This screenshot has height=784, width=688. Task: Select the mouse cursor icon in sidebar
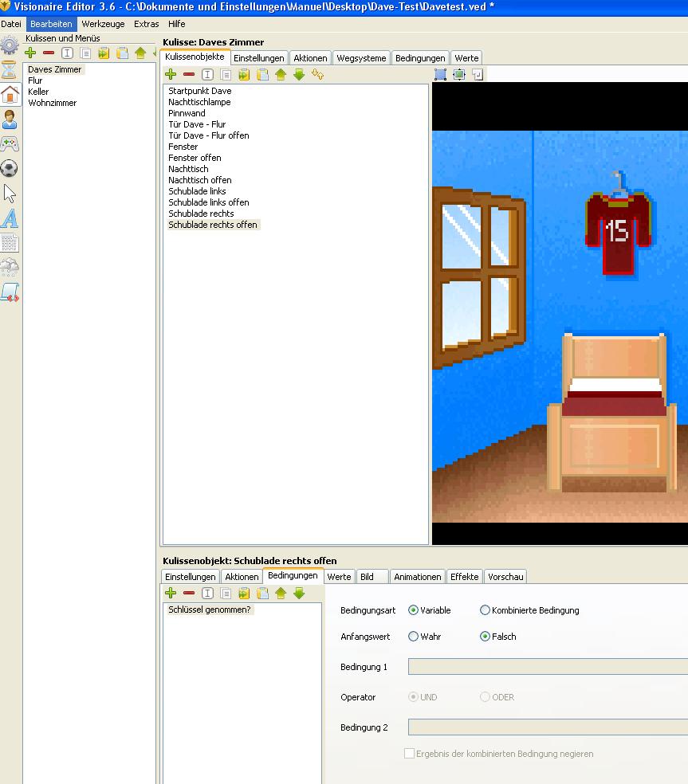pyautogui.click(x=10, y=194)
